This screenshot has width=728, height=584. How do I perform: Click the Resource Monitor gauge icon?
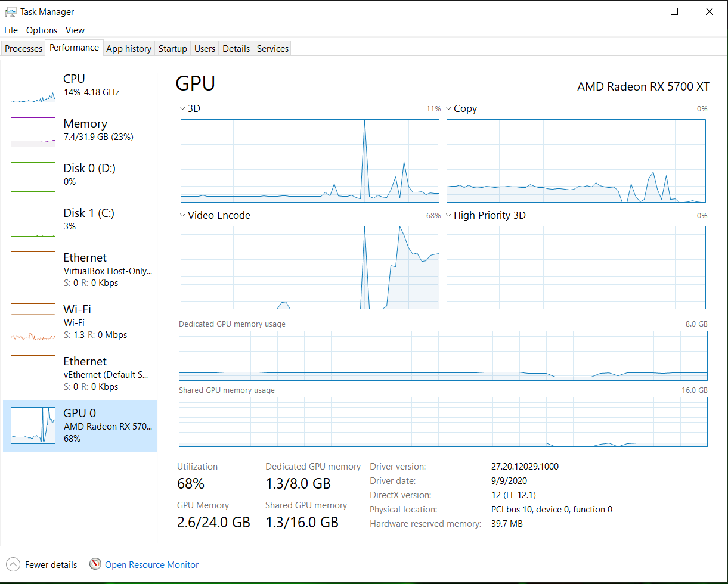[x=95, y=564]
